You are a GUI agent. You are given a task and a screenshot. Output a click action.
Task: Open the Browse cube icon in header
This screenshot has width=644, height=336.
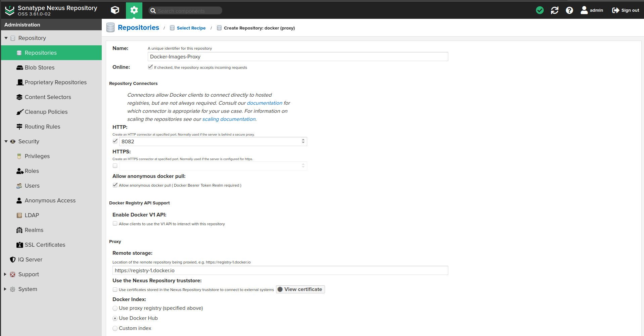[x=115, y=10]
